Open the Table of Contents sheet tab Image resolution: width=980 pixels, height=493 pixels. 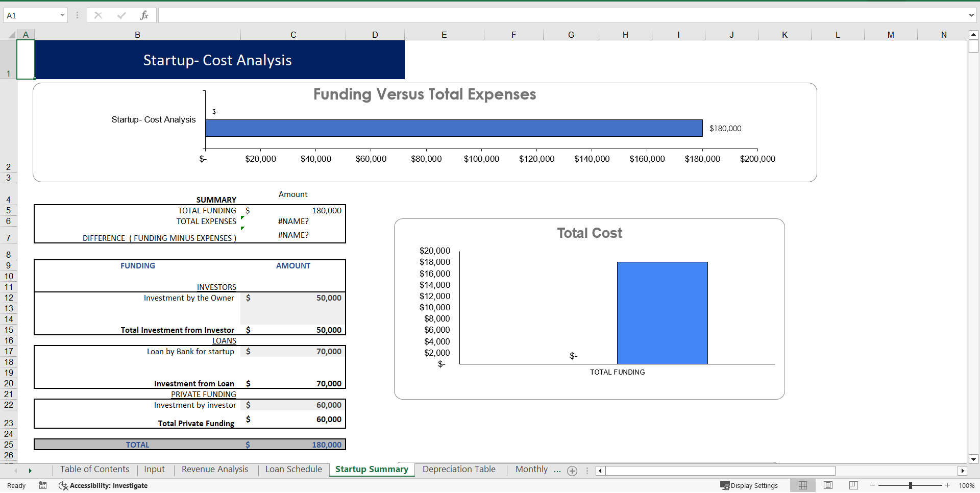coord(94,470)
